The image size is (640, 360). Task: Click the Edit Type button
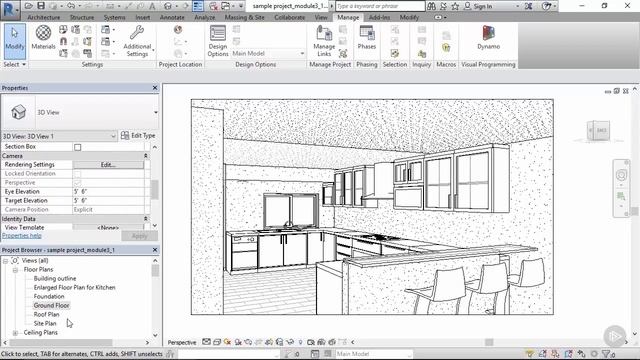click(138, 136)
